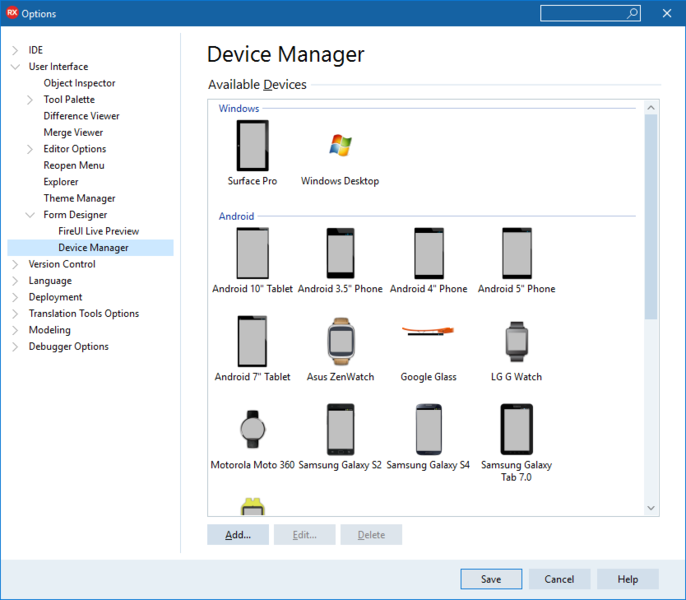The height and width of the screenshot is (600, 686).
Task: Click the device list scrollbar thumb
Action: [x=651, y=217]
